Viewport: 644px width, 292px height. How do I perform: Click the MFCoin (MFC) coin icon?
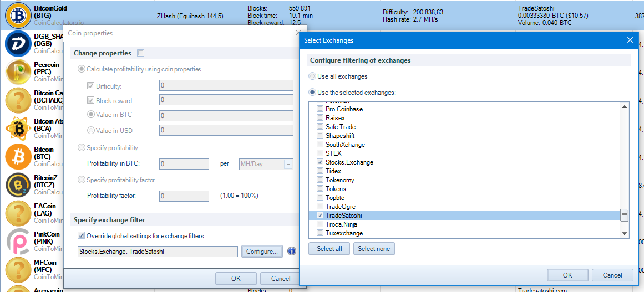(x=18, y=269)
